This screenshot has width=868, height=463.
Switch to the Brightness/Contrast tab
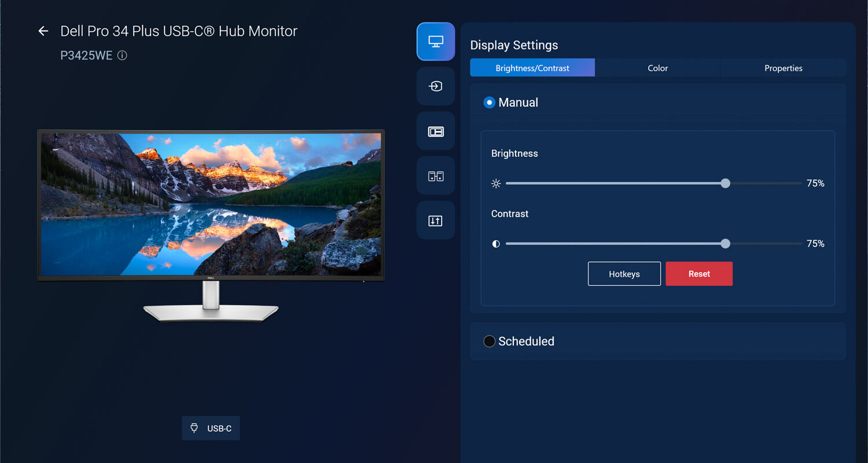532,68
